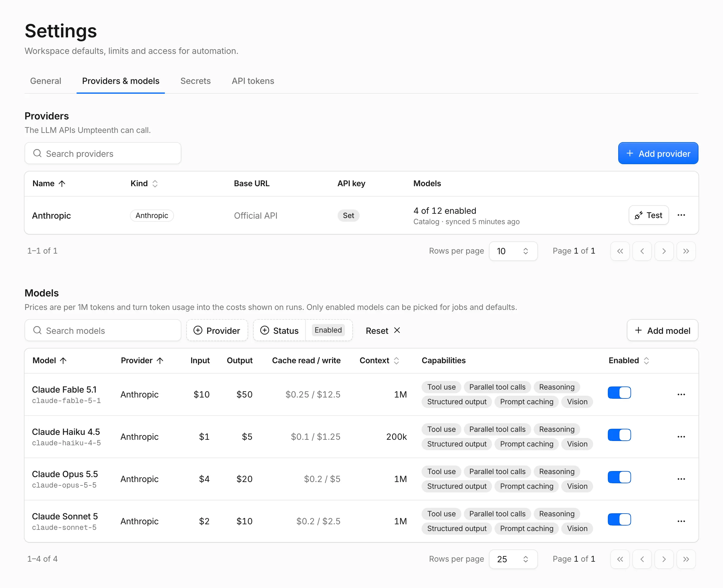The image size is (723, 588).
Task: Click the Add model button
Action: tap(662, 330)
